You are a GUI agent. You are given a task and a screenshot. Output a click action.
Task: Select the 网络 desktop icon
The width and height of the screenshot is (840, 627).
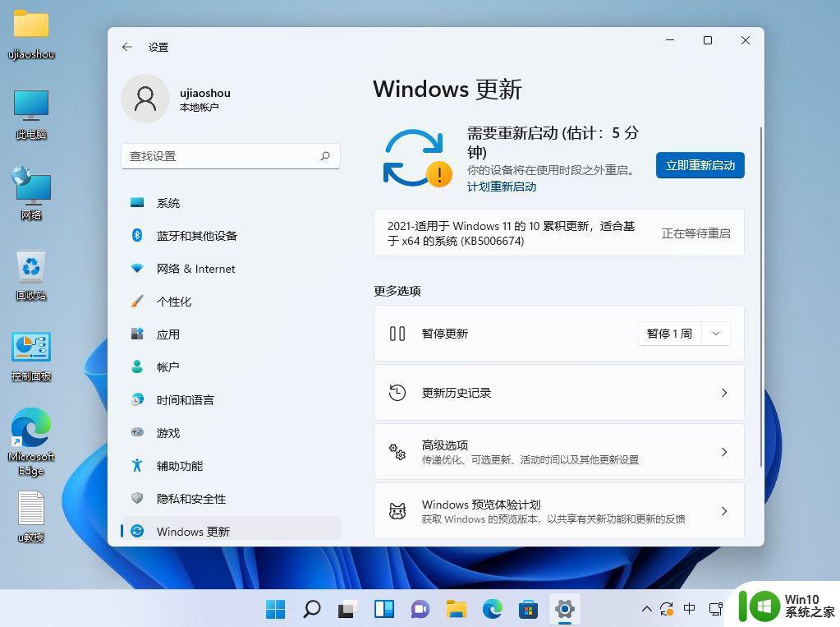coord(31,193)
